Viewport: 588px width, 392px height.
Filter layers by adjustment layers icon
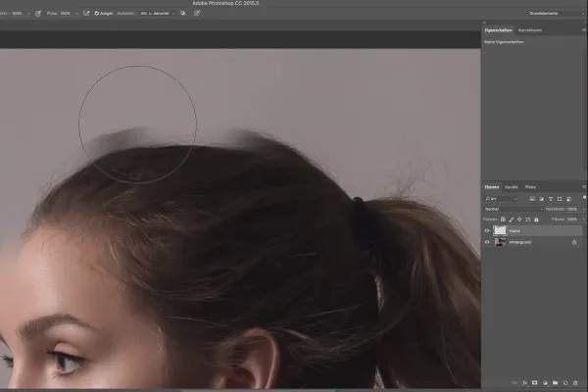click(x=541, y=199)
